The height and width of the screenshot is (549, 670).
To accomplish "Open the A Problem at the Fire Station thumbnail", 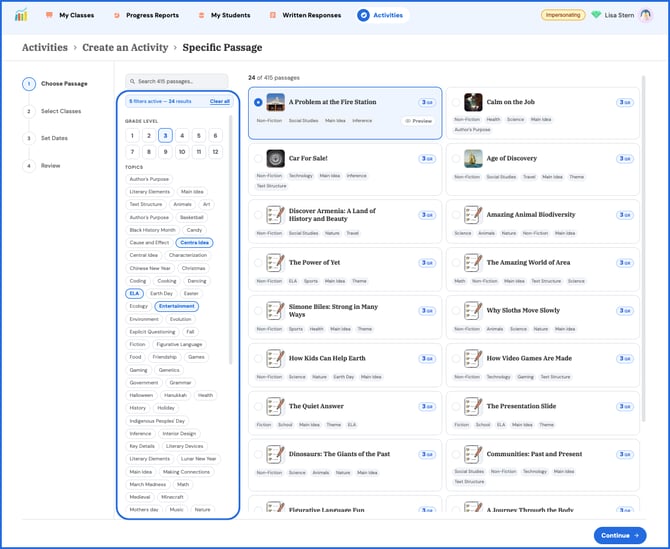I will (276, 102).
